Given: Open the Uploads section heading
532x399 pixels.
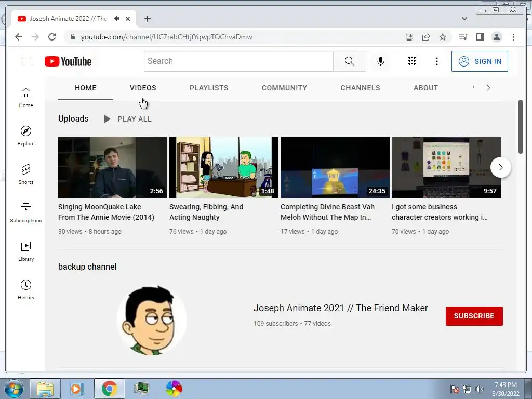Looking at the screenshot, I should [x=73, y=119].
